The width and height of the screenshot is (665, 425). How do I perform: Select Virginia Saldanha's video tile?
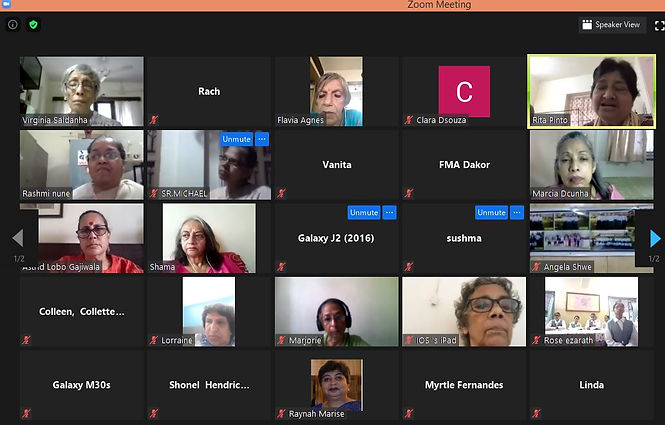(x=82, y=91)
